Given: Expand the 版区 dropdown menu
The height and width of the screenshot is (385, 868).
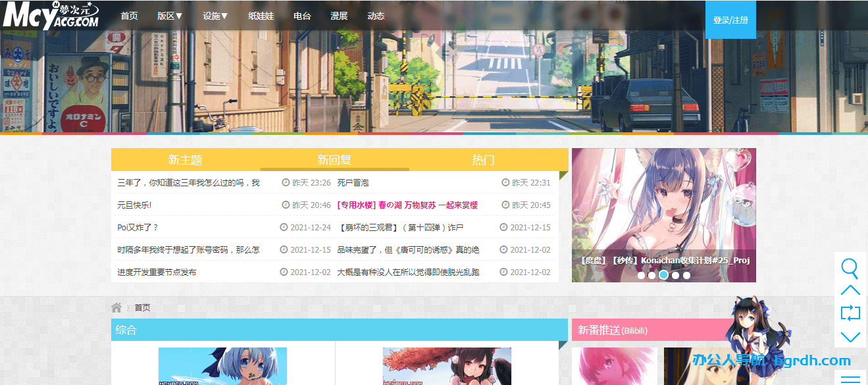Looking at the screenshot, I should coord(170,16).
